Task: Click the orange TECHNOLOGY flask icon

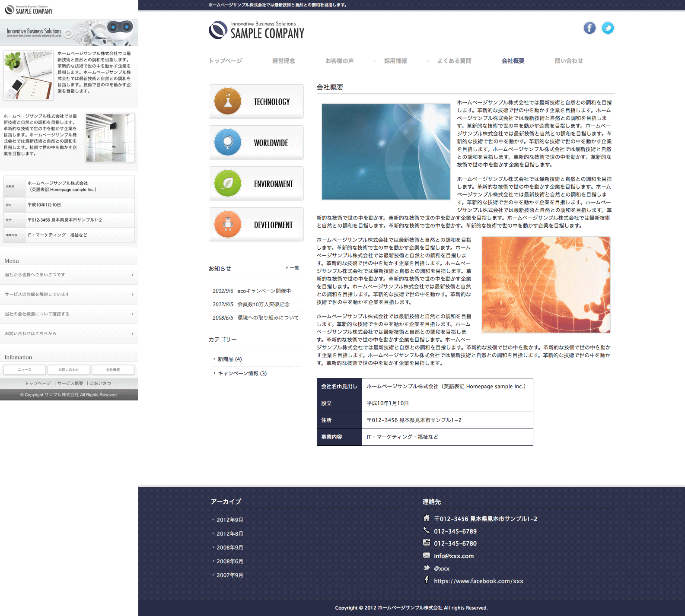Action: coord(228,102)
